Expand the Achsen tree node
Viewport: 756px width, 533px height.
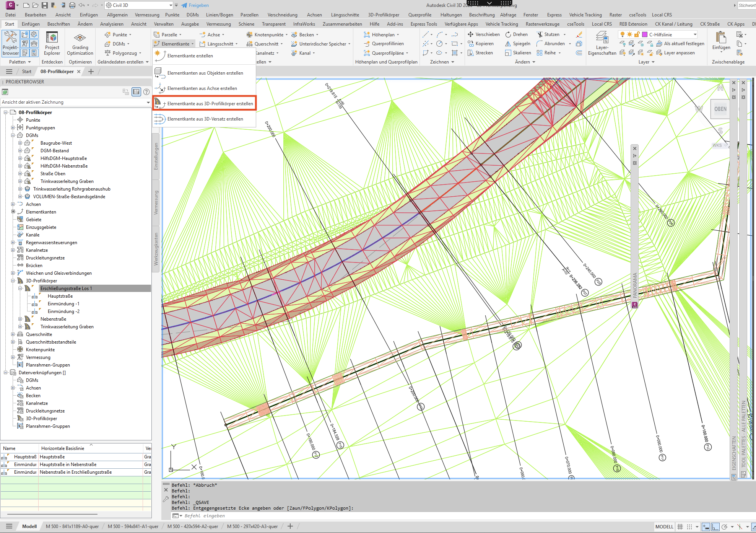click(13, 204)
